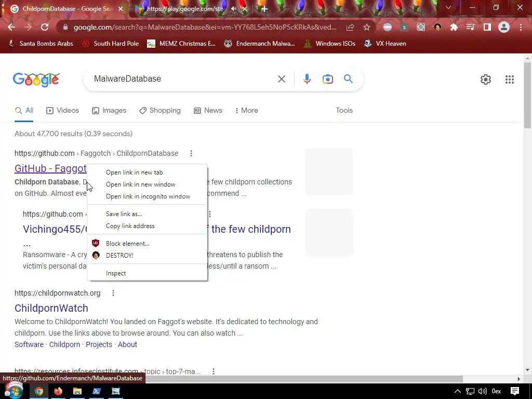Open the Software sitelink
The height and width of the screenshot is (399, 532).
pyautogui.click(x=29, y=344)
